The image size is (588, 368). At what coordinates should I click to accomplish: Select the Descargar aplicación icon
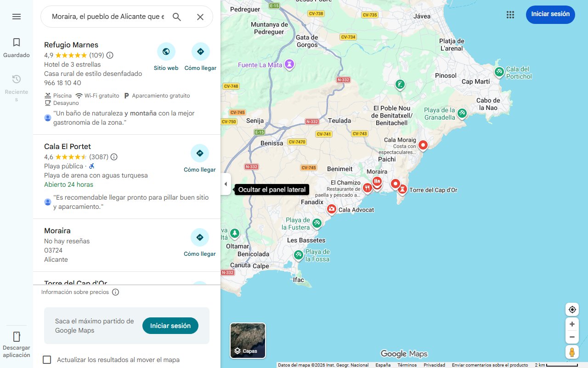[x=16, y=337]
